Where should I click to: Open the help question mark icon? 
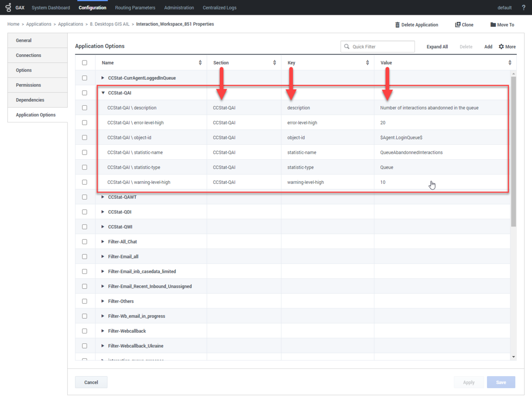click(523, 8)
